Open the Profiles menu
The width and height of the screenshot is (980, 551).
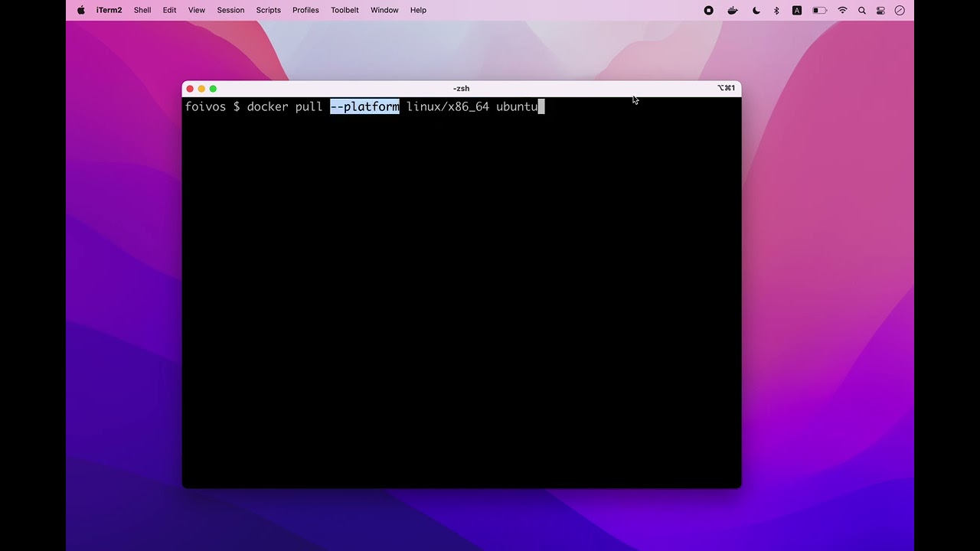pyautogui.click(x=305, y=10)
